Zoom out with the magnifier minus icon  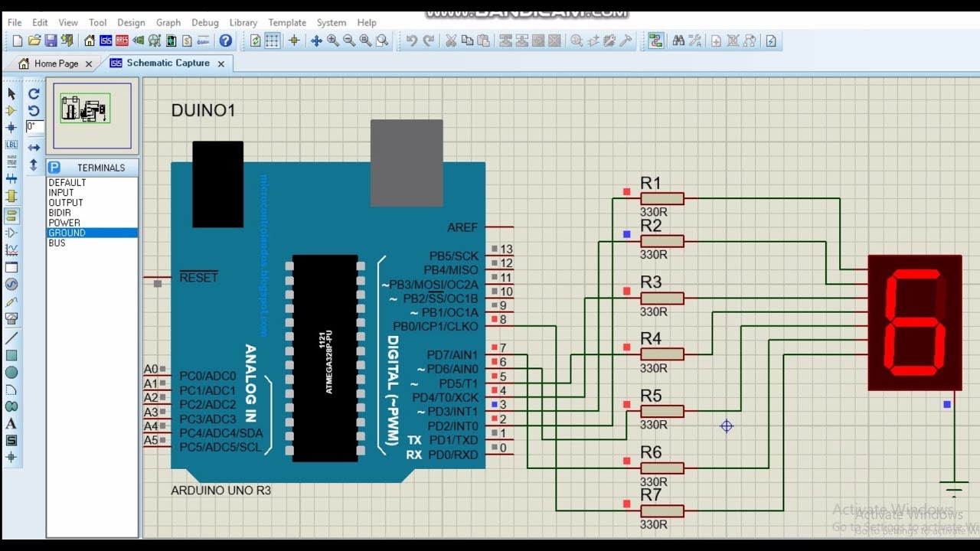pyautogui.click(x=349, y=41)
